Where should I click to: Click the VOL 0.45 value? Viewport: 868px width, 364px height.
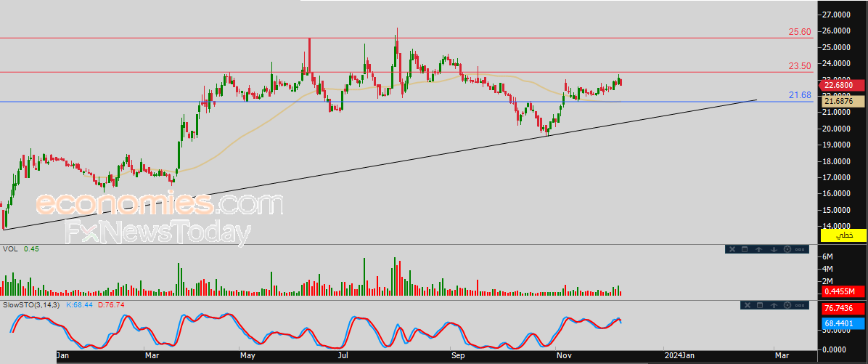pos(31,249)
